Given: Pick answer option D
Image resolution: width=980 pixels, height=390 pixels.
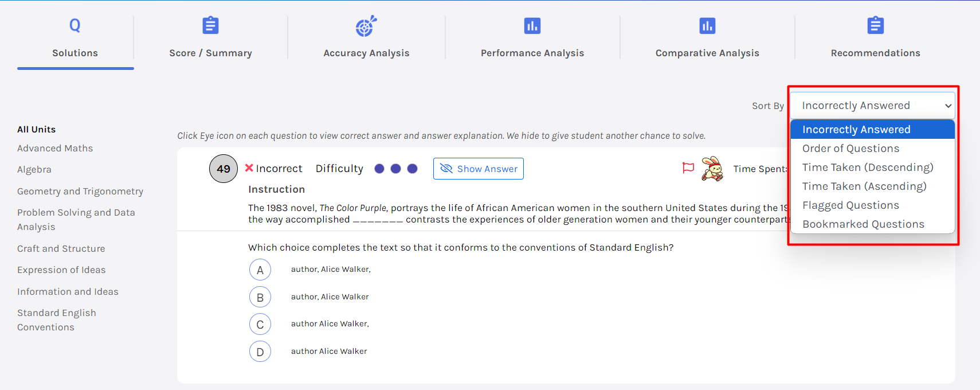Looking at the screenshot, I should [x=260, y=352].
